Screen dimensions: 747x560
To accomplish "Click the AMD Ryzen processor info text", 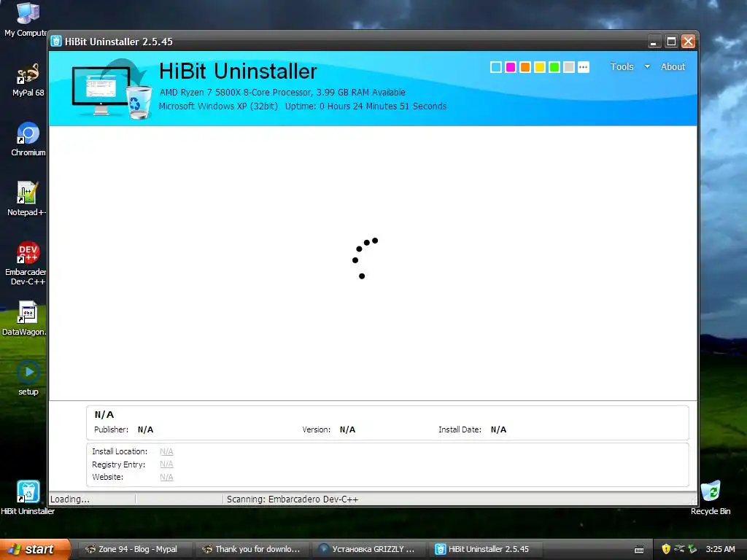I will pos(282,93).
